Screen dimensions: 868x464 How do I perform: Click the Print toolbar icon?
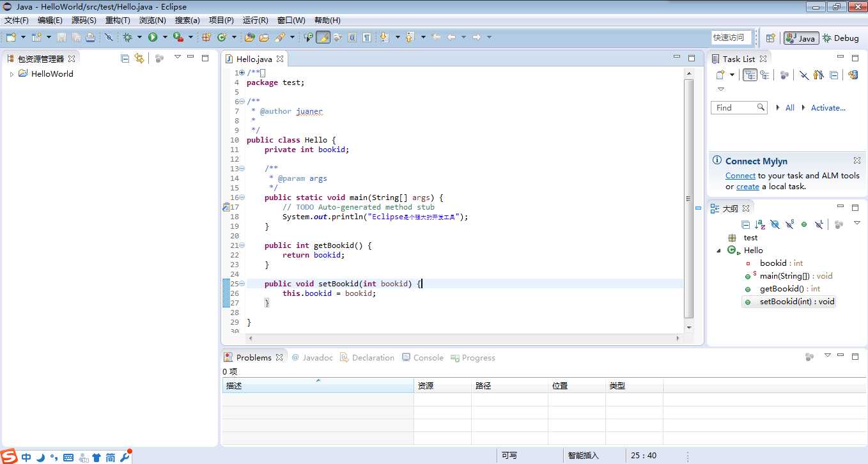pos(90,37)
